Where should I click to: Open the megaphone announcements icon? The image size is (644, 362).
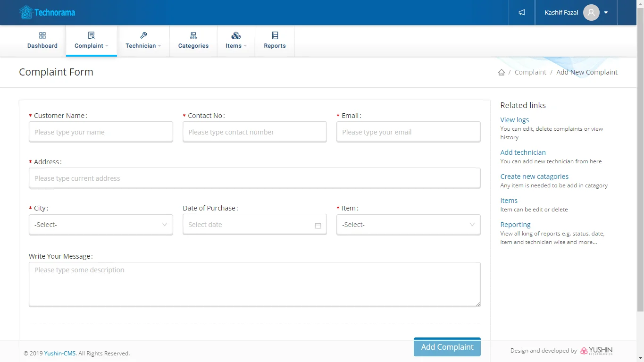(522, 12)
